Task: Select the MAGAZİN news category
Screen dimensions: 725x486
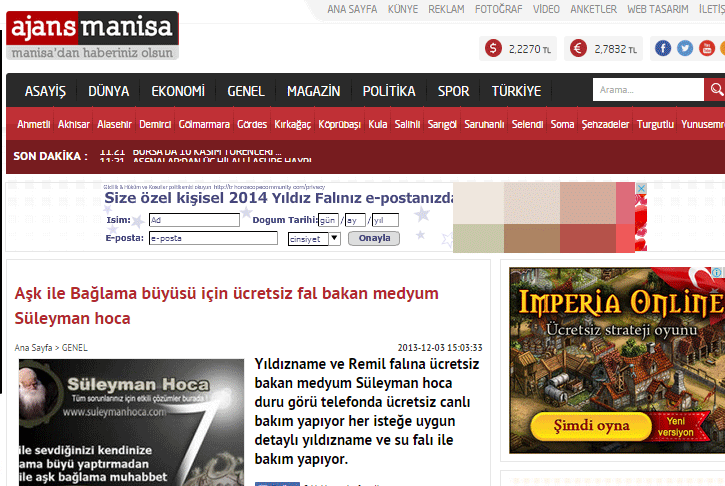Action: (x=313, y=91)
